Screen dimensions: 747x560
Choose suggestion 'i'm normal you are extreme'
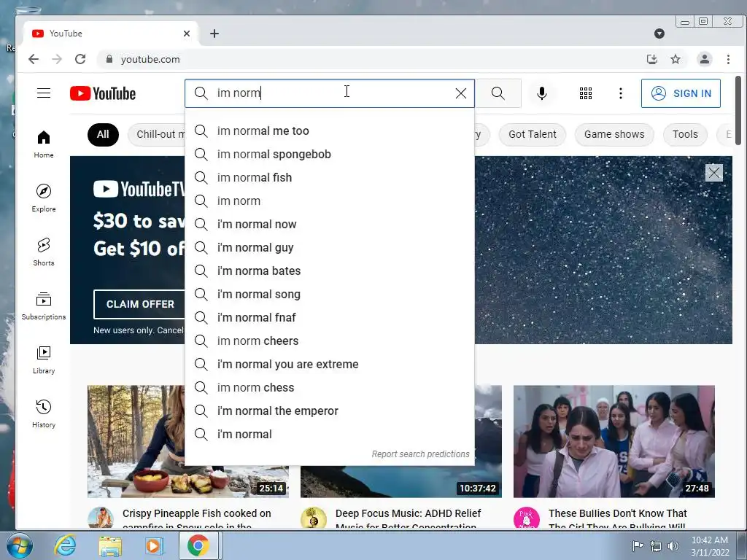click(x=330, y=365)
